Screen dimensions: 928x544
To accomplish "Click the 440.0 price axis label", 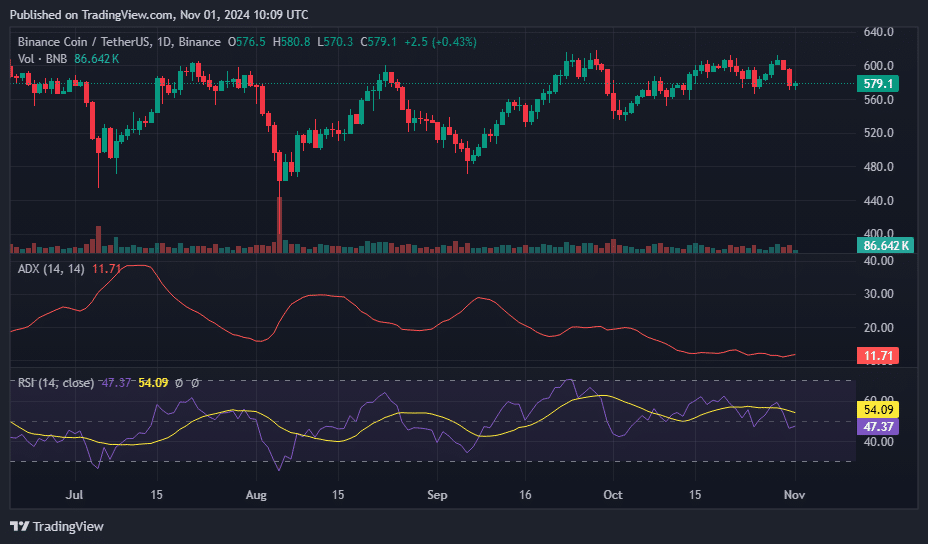I will tap(878, 200).
